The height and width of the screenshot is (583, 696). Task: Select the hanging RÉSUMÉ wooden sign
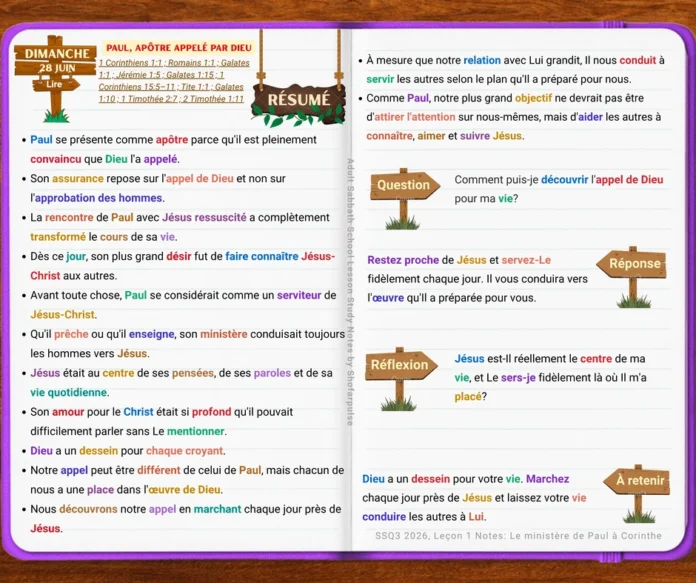coord(298,100)
